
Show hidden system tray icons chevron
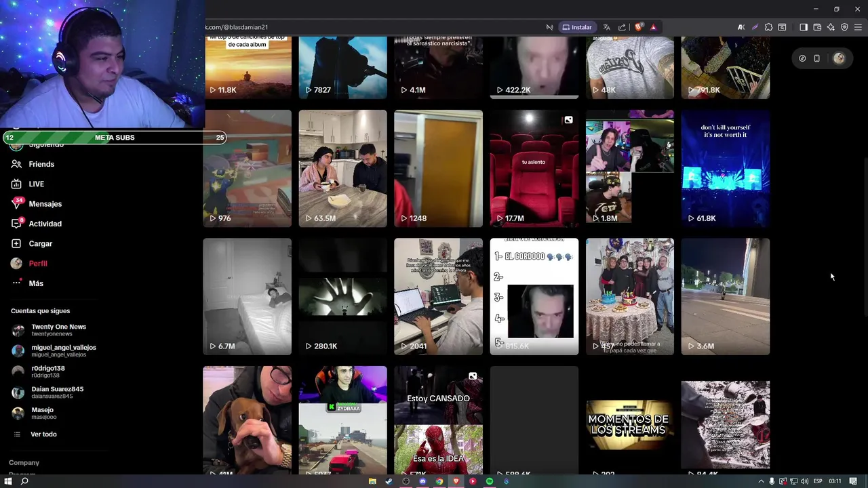pyautogui.click(x=761, y=481)
